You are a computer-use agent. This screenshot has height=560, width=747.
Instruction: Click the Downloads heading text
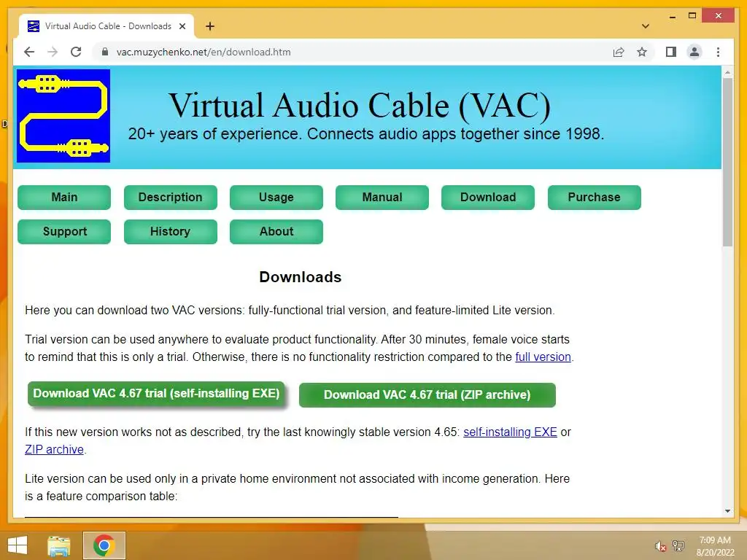click(300, 277)
